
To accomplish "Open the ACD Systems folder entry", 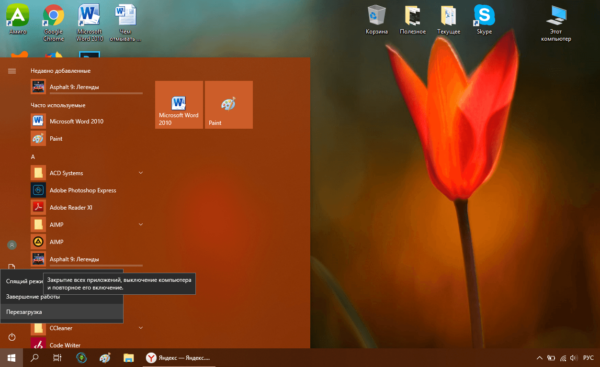I will coord(86,173).
